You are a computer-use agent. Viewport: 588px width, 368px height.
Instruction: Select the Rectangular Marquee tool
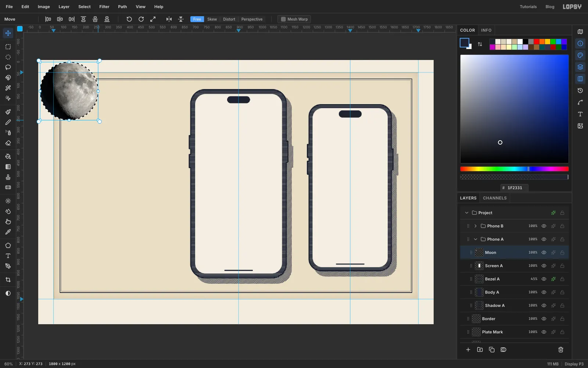8,47
